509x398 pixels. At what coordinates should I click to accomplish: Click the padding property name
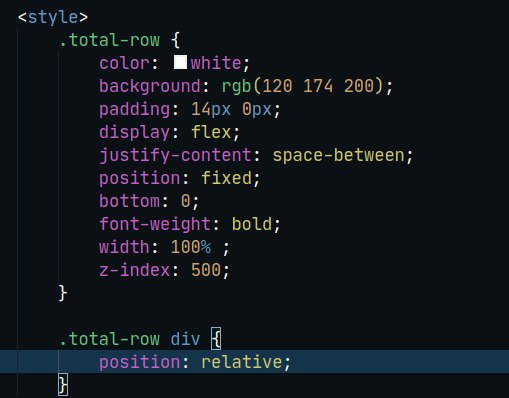click(x=135, y=109)
